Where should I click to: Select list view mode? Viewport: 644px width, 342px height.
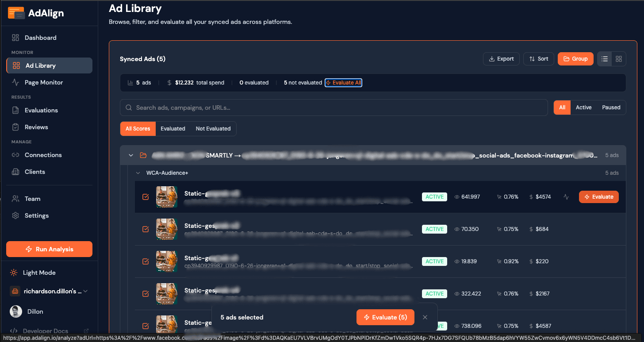point(604,58)
